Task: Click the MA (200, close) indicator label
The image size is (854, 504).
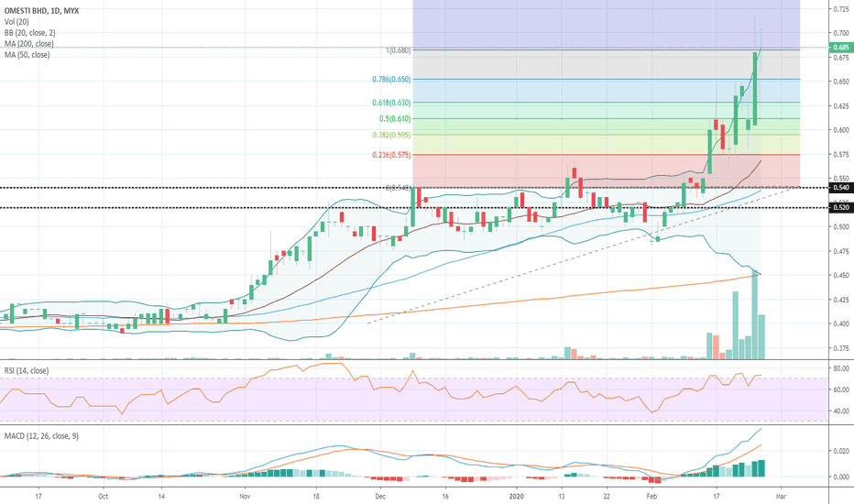Action: click(x=29, y=44)
